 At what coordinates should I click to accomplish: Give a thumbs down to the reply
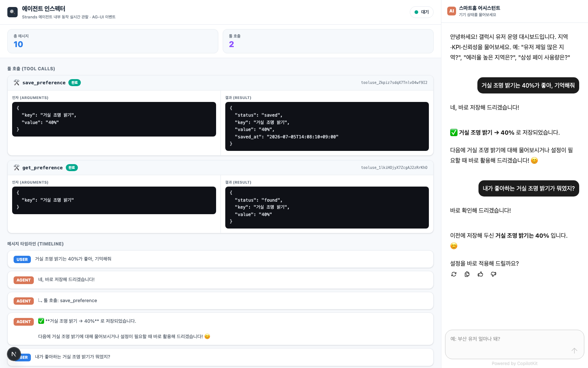pyautogui.click(x=494, y=274)
